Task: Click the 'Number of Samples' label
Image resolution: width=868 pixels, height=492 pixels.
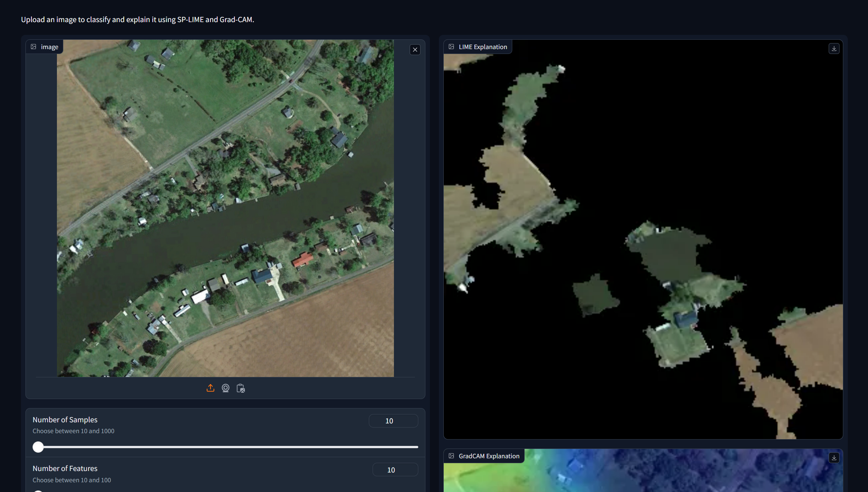Action: click(x=65, y=420)
